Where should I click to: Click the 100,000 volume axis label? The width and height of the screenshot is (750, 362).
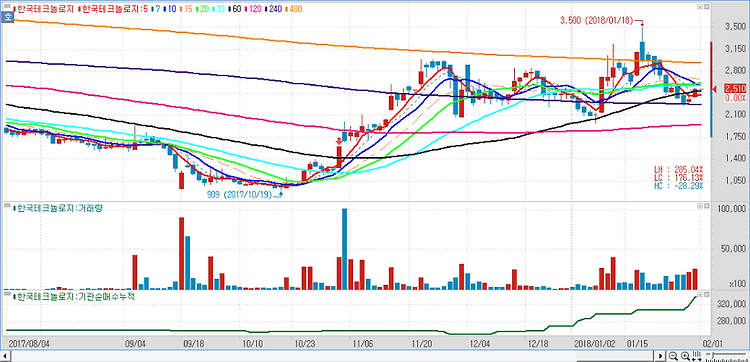tap(732, 209)
